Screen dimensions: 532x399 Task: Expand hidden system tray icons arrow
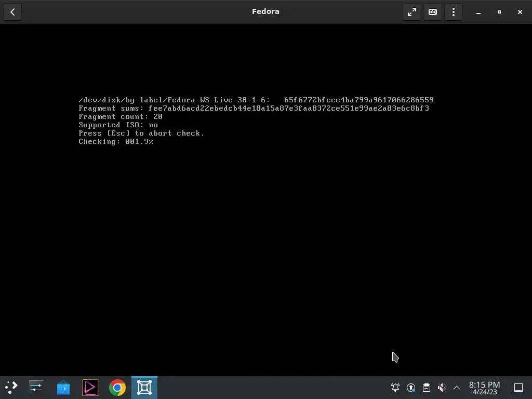click(x=457, y=388)
